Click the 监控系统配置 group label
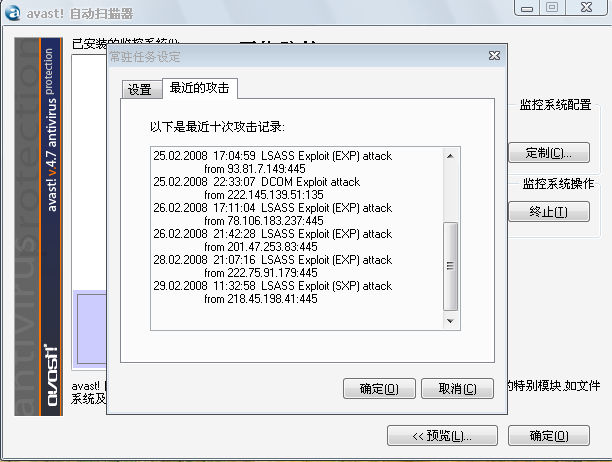 point(555,105)
